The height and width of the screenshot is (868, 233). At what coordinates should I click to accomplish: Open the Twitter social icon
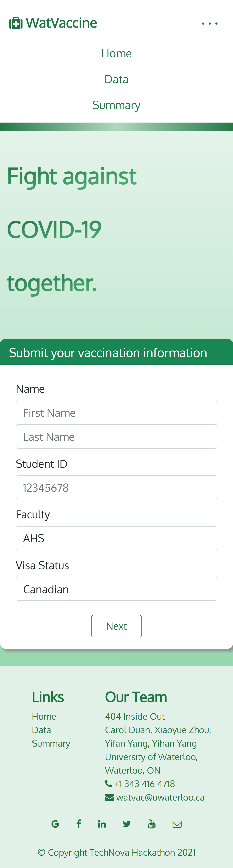(127, 824)
